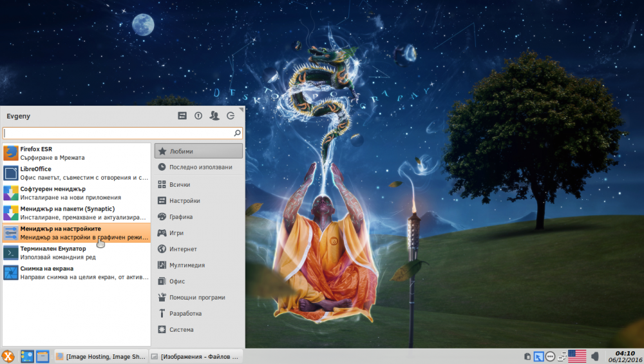Open the All Settings icon in menu header
Screen dimensions: 644x364
click(x=182, y=116)
